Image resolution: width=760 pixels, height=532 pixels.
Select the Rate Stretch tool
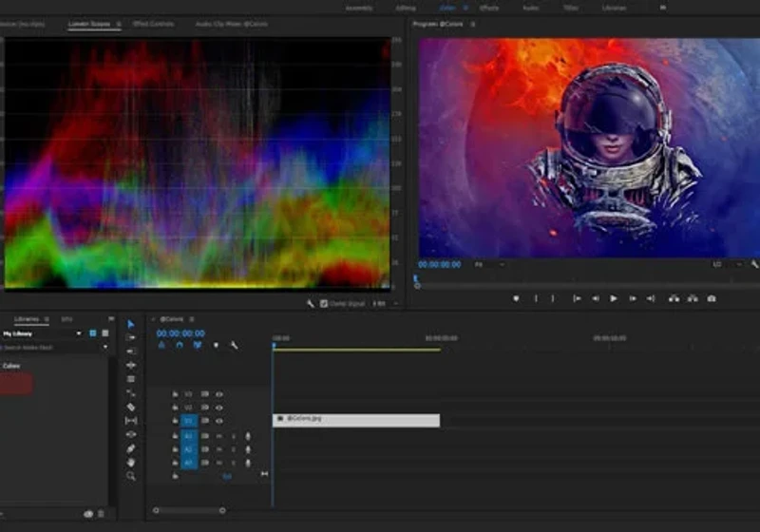click(x=131, y=393)
